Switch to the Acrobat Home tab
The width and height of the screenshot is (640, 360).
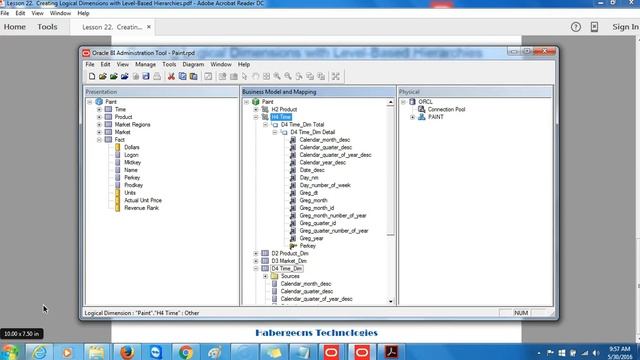click(15, 27)
